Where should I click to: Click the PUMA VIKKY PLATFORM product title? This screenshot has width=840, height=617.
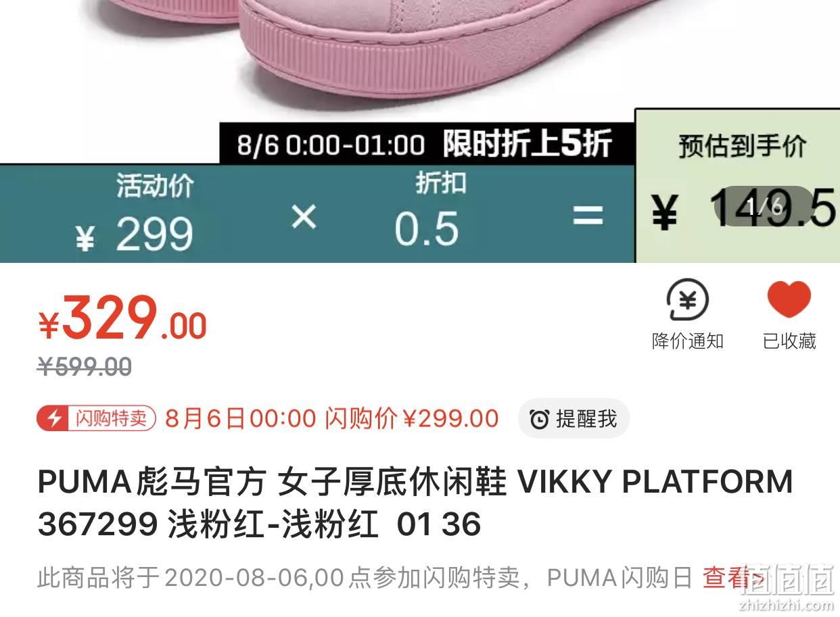click(x=415, y=503)
